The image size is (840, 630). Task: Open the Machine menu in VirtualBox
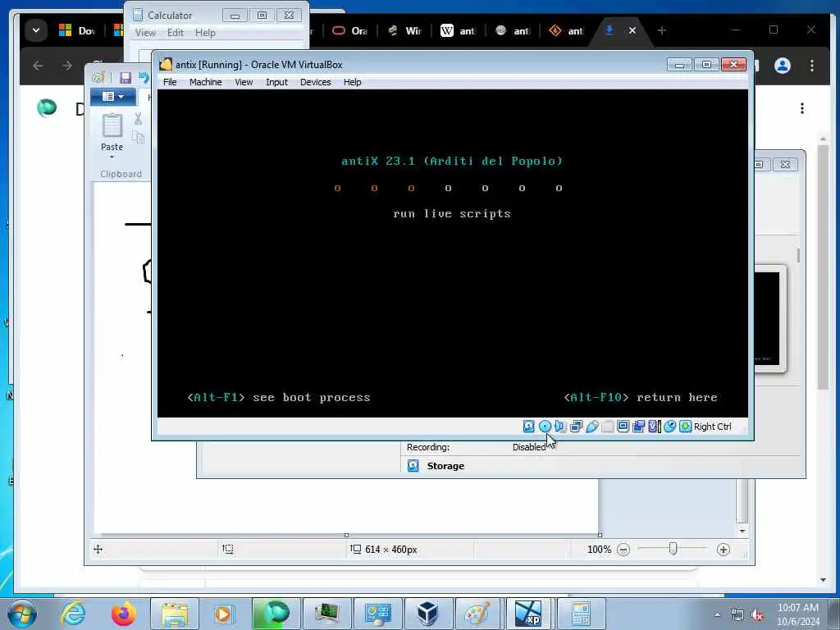[205, 82]
